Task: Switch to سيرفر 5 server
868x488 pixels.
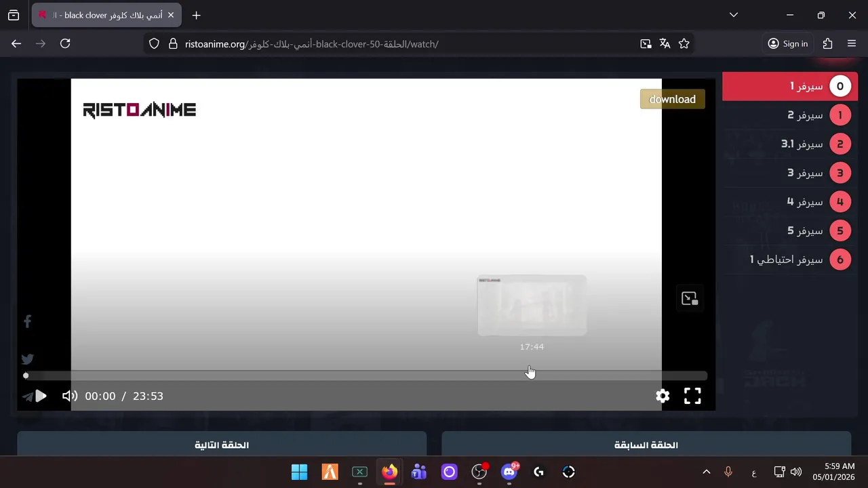Action: (x=790, y=230)
